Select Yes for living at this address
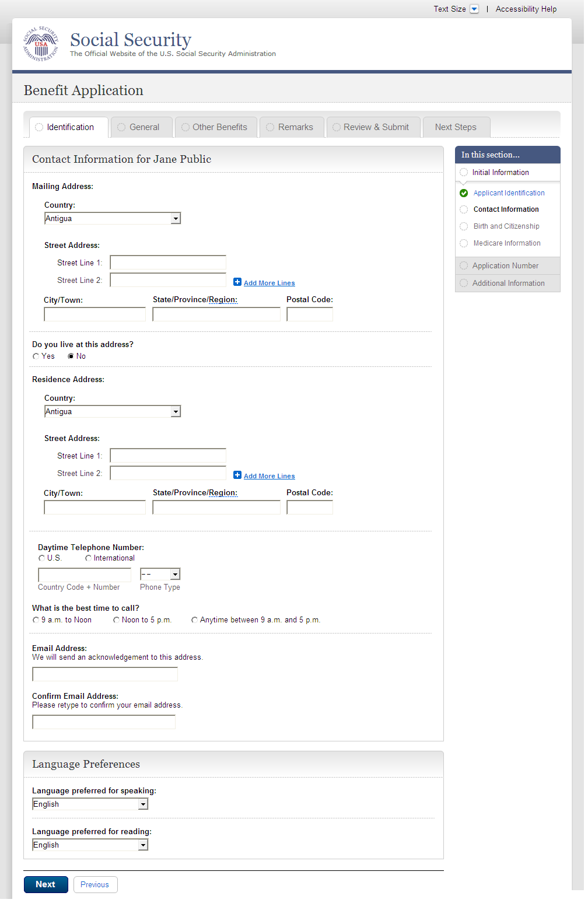Image resolution: width=588 pixels, height=903 pixels. click(36, 356)
